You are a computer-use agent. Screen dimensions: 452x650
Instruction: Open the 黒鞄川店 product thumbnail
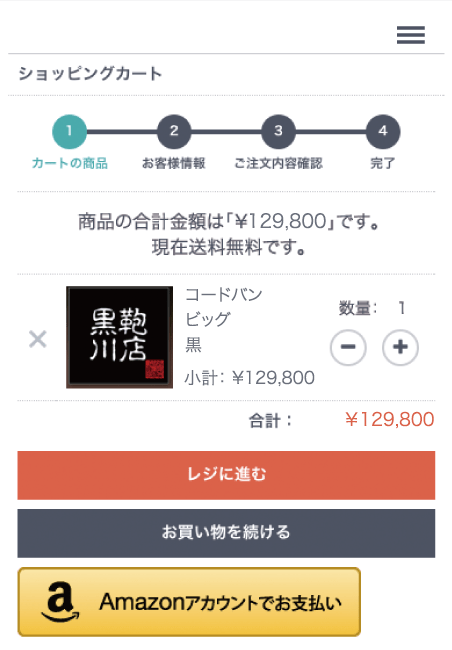tap(119, 337)
